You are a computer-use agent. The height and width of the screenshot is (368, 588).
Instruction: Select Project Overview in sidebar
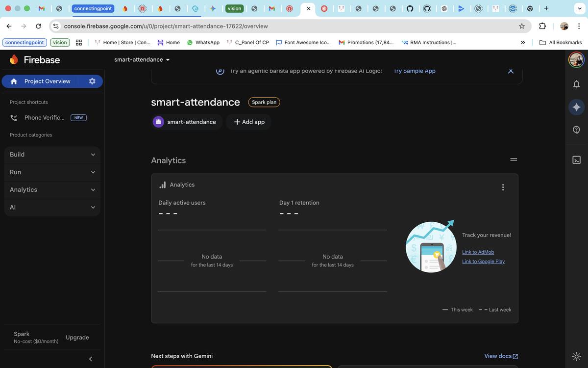pos(47,81)
